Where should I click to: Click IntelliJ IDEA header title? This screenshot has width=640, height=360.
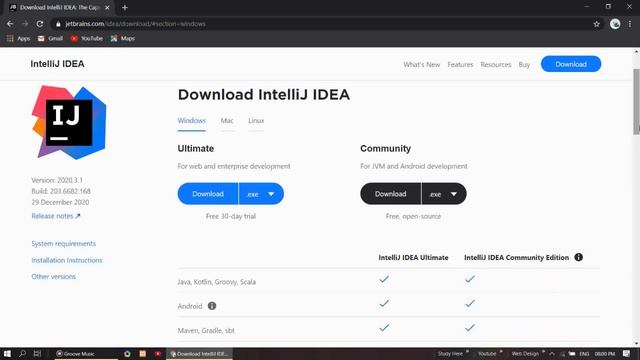click(58, 64)
